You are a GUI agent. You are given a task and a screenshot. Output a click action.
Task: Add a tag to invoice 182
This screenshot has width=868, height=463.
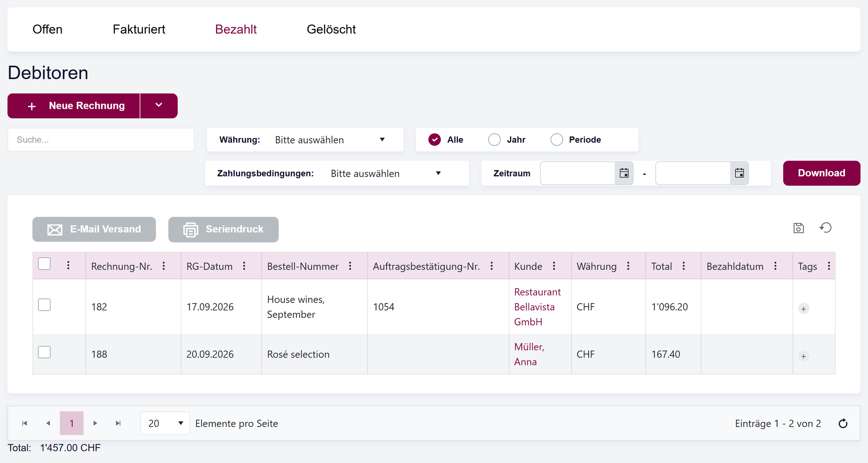tap(804, 309)
